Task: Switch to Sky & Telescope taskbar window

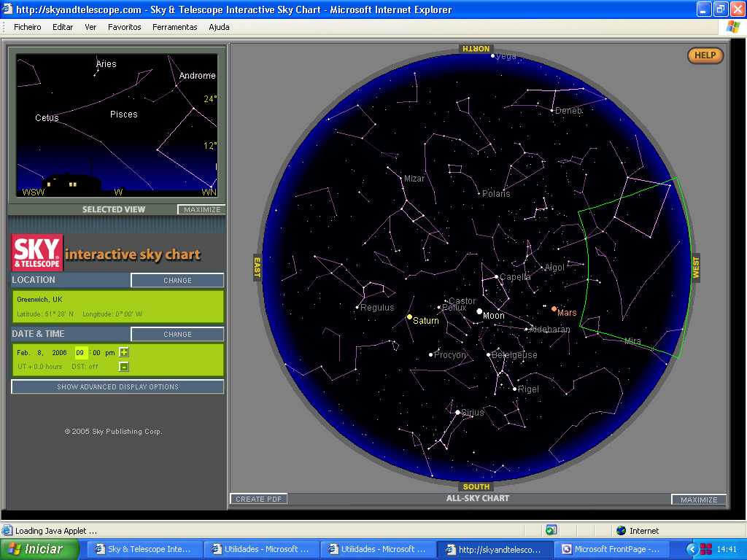Action: pos(144,549)
